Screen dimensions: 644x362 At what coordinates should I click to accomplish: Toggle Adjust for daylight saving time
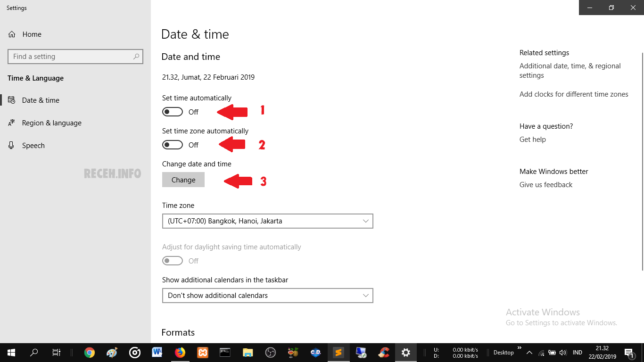(172, 261)
